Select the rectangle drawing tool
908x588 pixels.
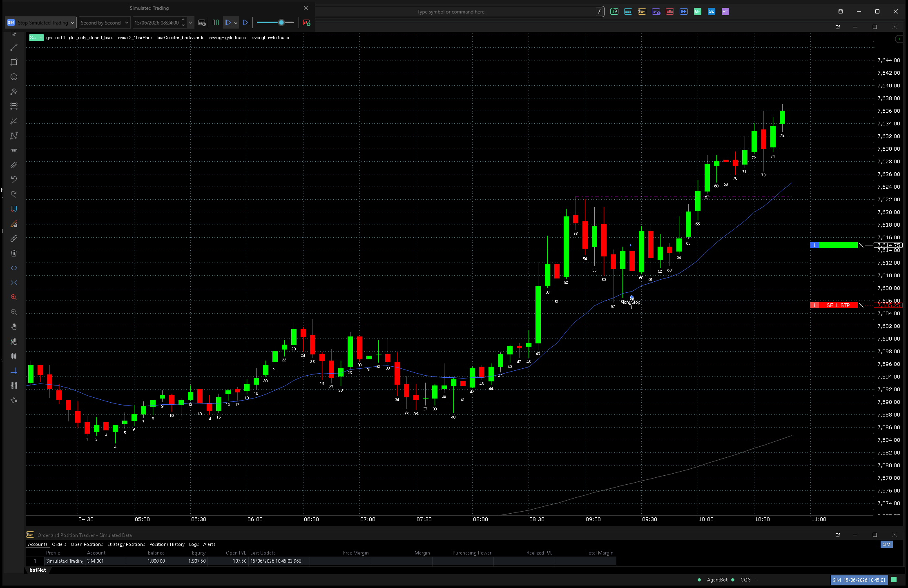[x=14, y=62]
